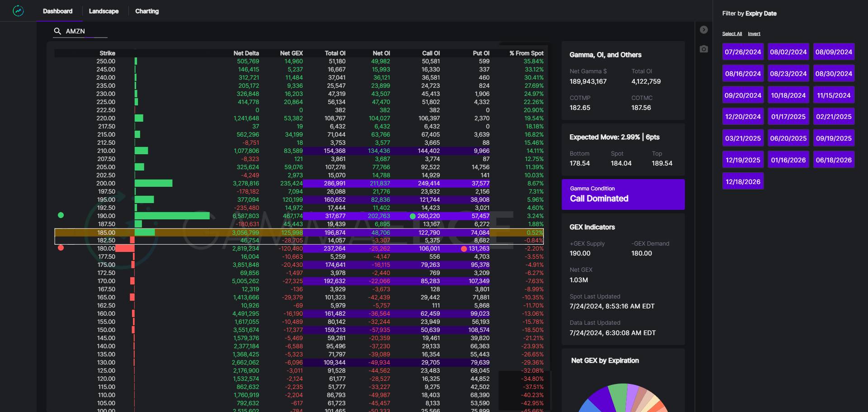
Task: Toggle the 09/20/2024 expiry filter
Action: (x=743, y=95)
